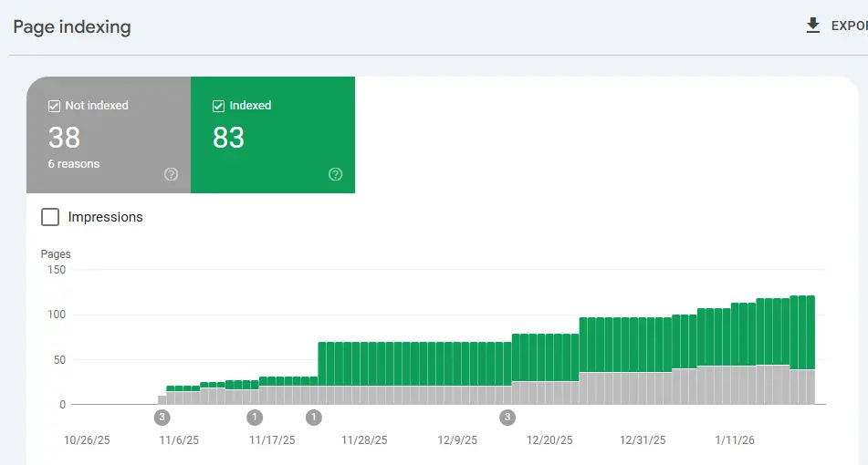
Task: Click the 11/6/25 date label
Action: (x=179, y=440)
